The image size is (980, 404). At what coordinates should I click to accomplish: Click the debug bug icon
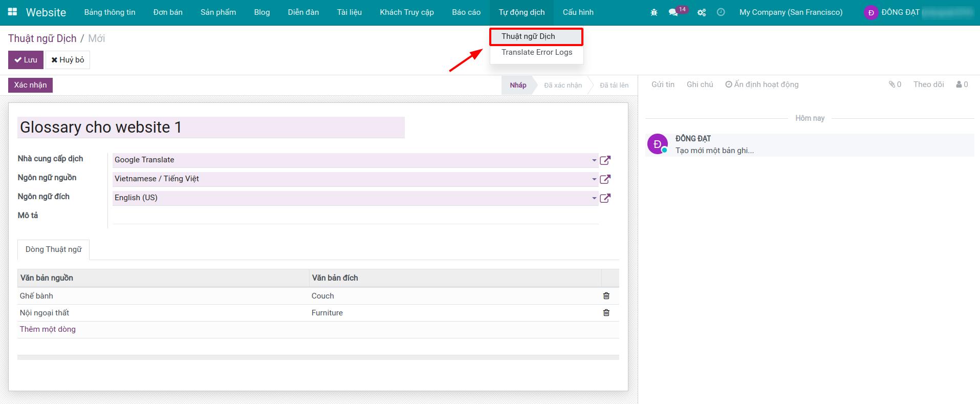click(654, 12)
